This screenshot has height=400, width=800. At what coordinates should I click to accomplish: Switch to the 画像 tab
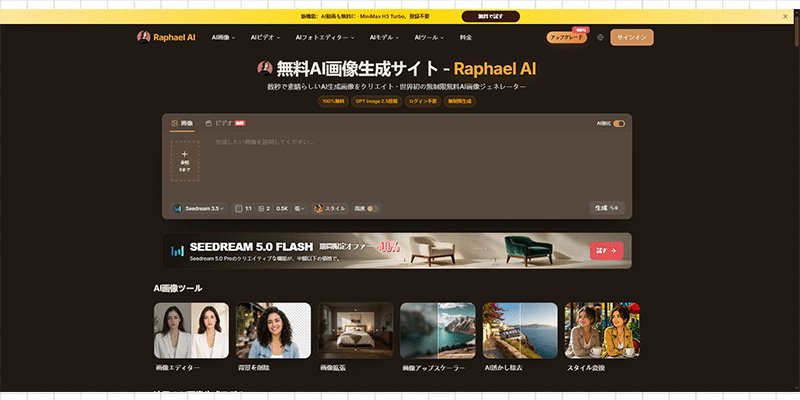coord(182,123)
